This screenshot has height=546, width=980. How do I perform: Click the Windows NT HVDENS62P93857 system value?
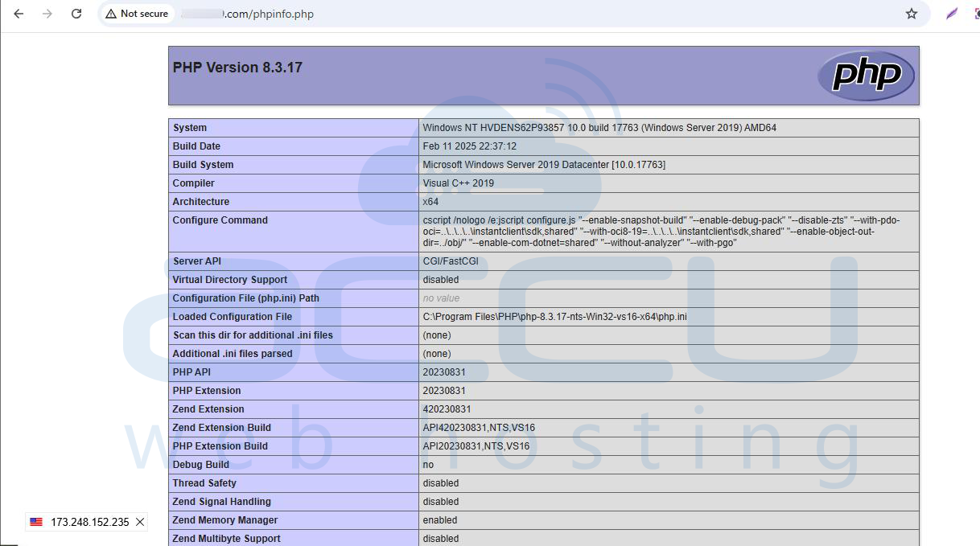pos(599,128)
